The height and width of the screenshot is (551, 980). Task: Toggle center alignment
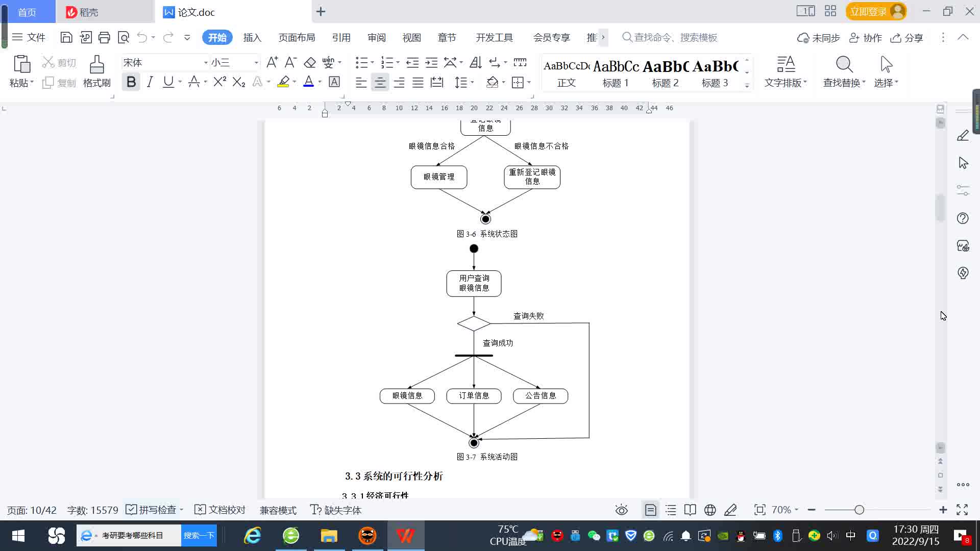click(x=380, y=82)
